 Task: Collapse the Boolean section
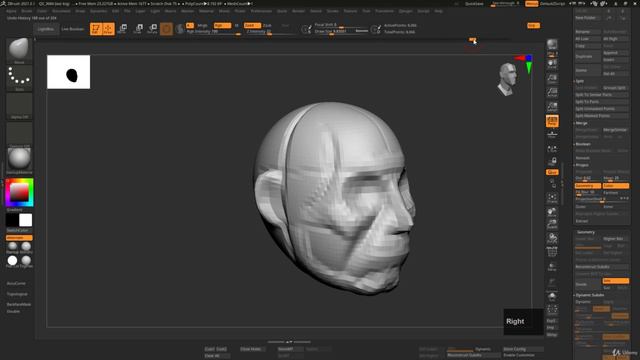click(582, 144)
